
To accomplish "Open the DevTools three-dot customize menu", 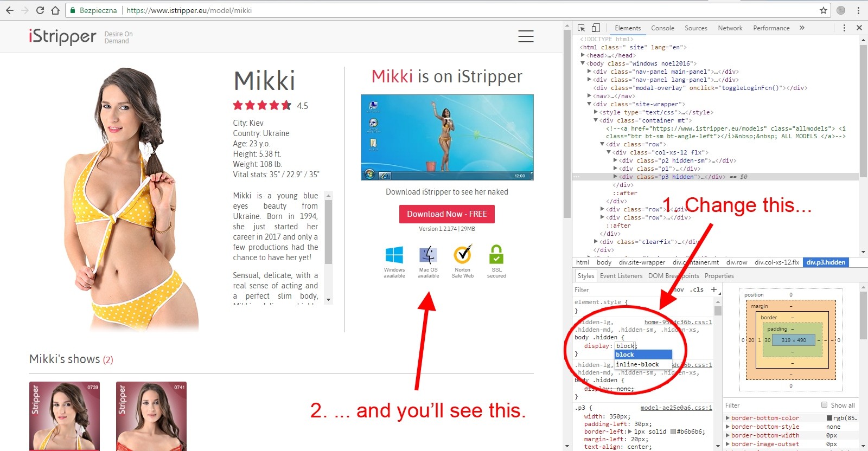I will [x=844, y=28].
